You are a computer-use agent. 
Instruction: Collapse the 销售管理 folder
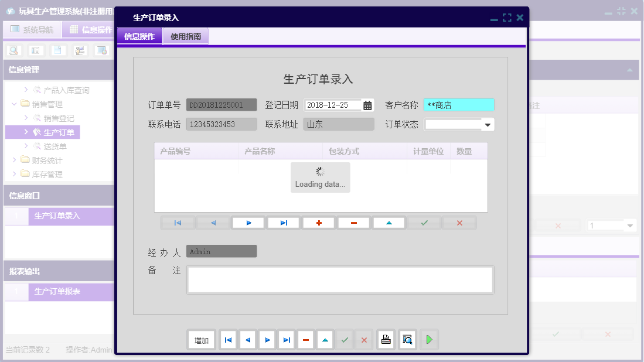click(x=15, y=104)
